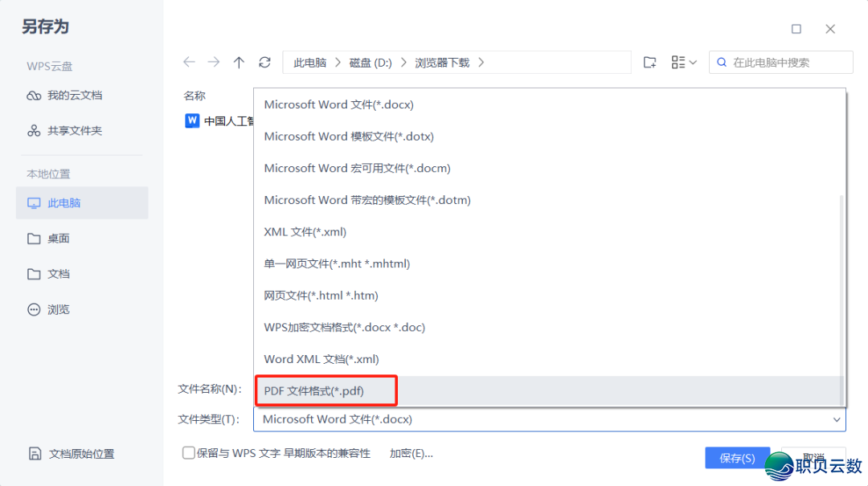
Task: Navigate up one folder level
Action: (x=239, y=62)
